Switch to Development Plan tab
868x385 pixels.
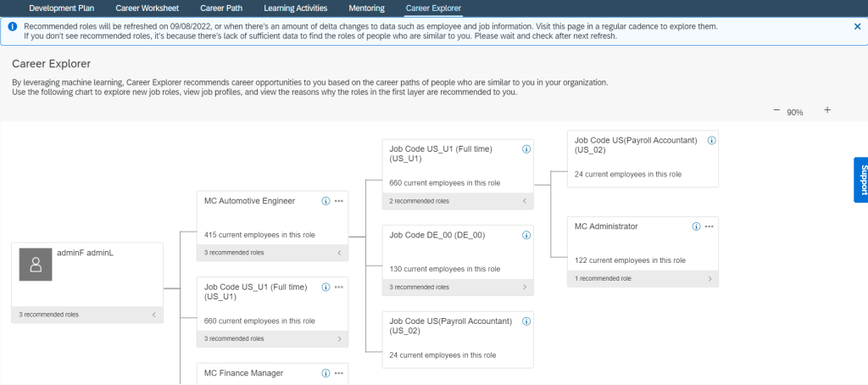point(62,8)
